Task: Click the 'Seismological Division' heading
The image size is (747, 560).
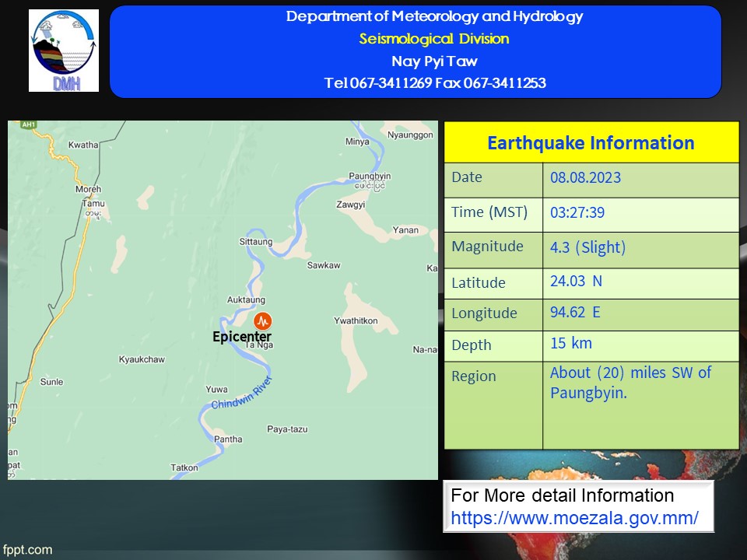Action: point(434,39)
